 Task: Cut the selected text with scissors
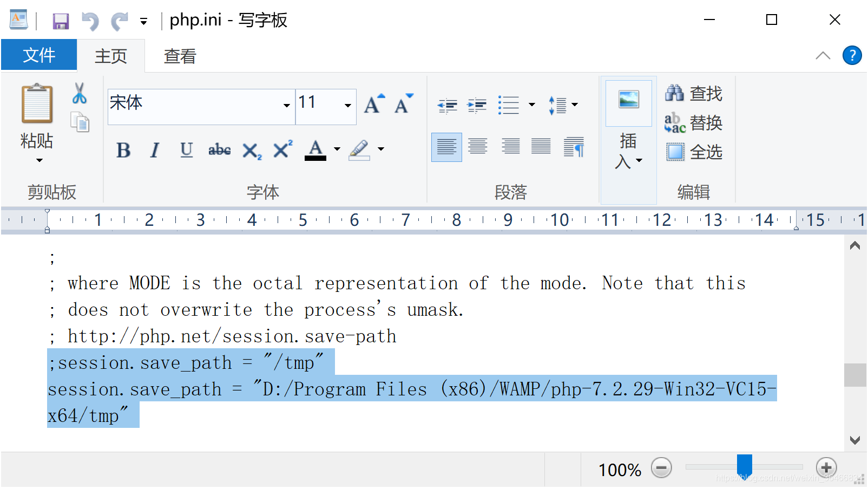click(x=80, y=93)
